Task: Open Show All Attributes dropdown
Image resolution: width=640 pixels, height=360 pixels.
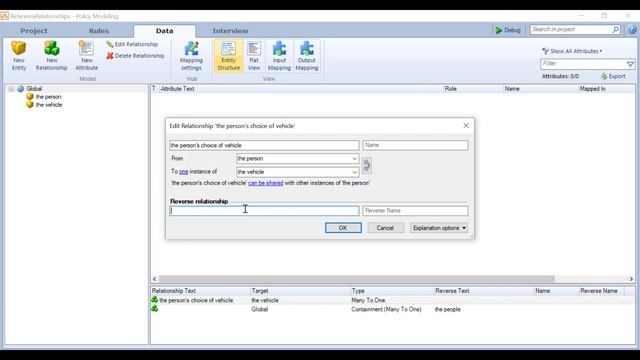Action: coord(572,51)
